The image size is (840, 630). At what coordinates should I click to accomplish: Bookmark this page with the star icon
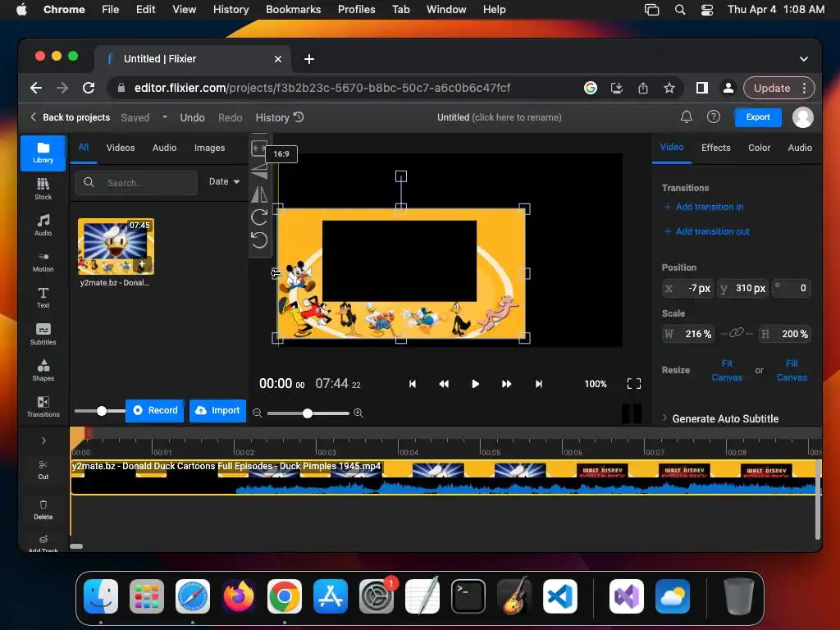tap(669, 88)
